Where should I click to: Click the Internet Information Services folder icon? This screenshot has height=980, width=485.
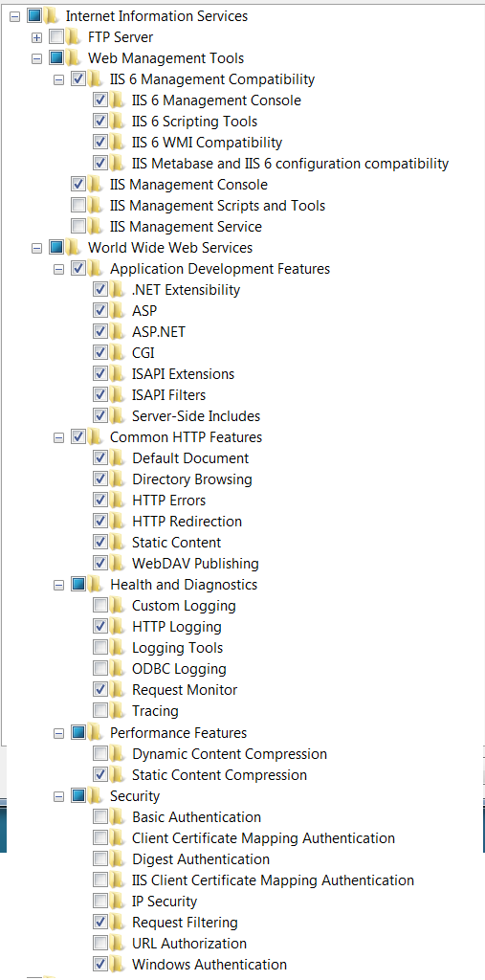click(x=52, y=15)
